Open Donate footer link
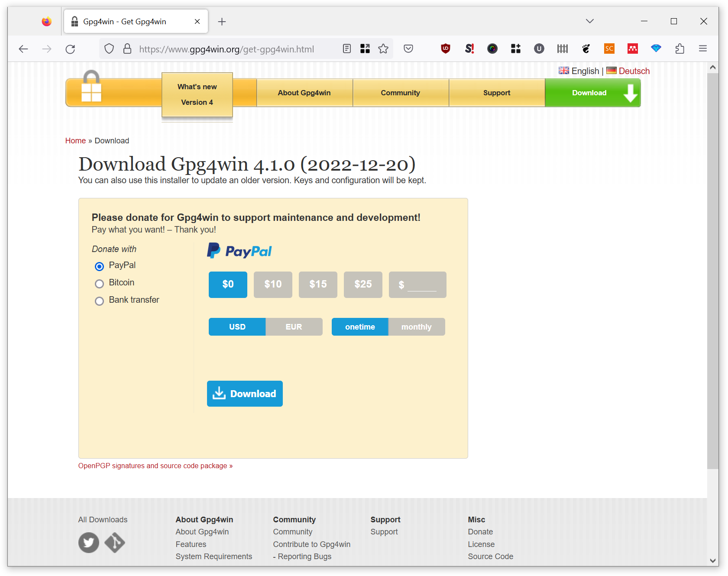The width and height of the screenshot is (728, 576). [x=480, y=532]
